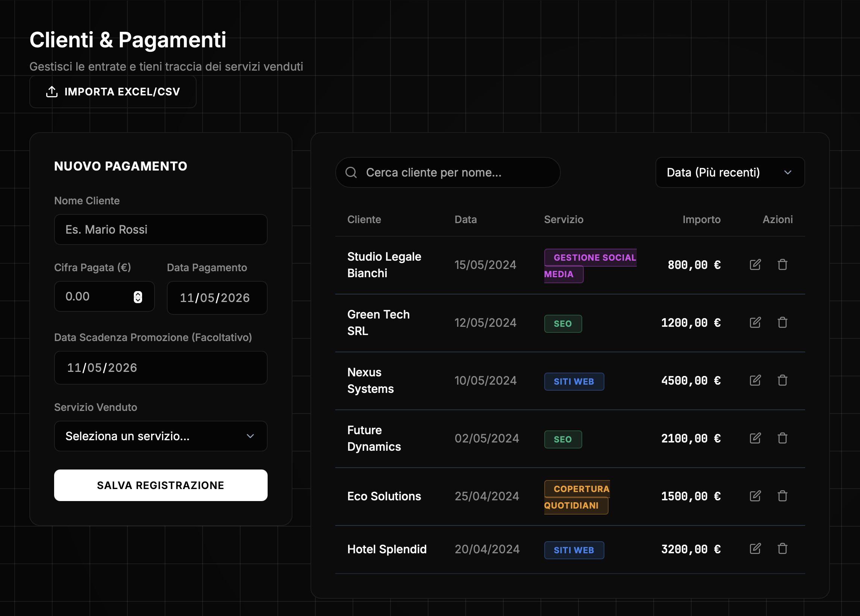Open the Data (Più recenti) sort dropdown
Viewport: 860px width, 616px height.
click(730, 172)
